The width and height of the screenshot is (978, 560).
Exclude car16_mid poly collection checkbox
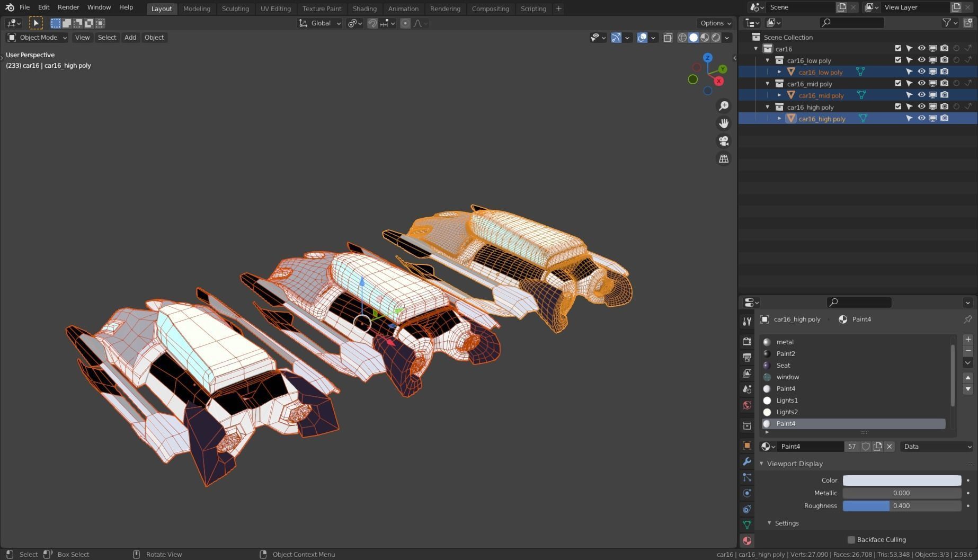click(x=898, y=83)
